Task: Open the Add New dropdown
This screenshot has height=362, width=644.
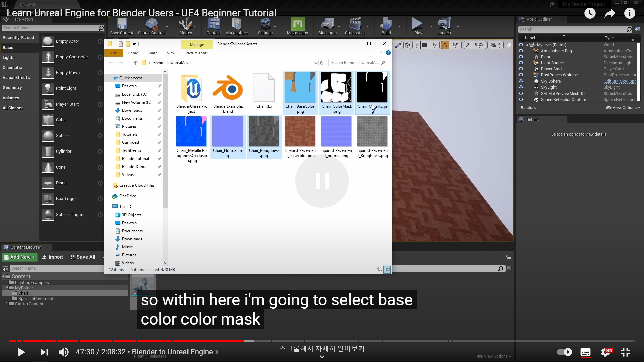Action: point(20,257)
